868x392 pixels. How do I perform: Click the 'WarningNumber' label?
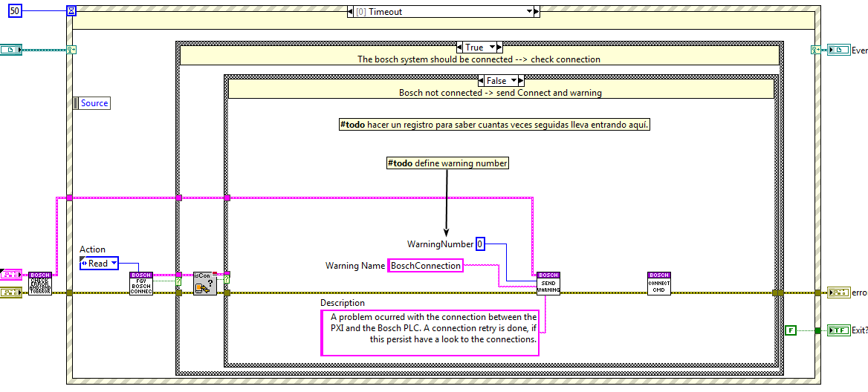coord(441,244)
